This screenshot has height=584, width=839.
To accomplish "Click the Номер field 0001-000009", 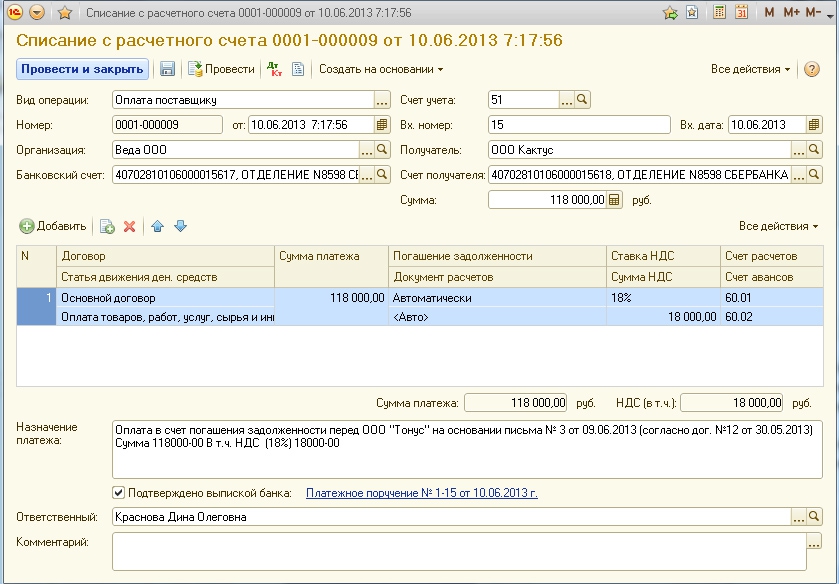I will [x=167, y=125].
